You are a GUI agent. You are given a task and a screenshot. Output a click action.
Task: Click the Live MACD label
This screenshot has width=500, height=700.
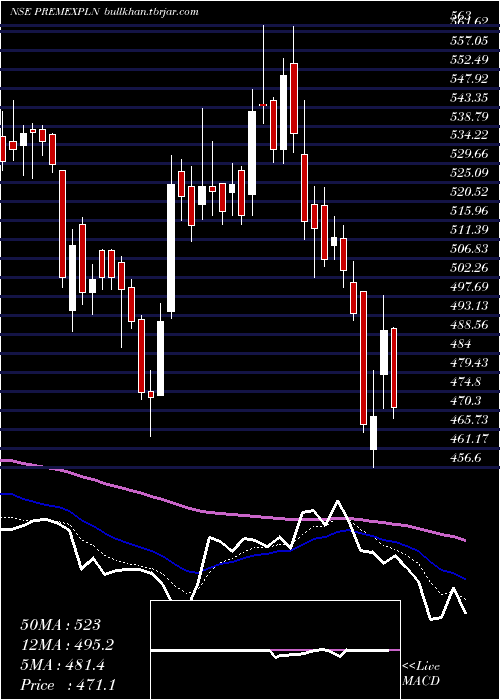click(421, 674)
